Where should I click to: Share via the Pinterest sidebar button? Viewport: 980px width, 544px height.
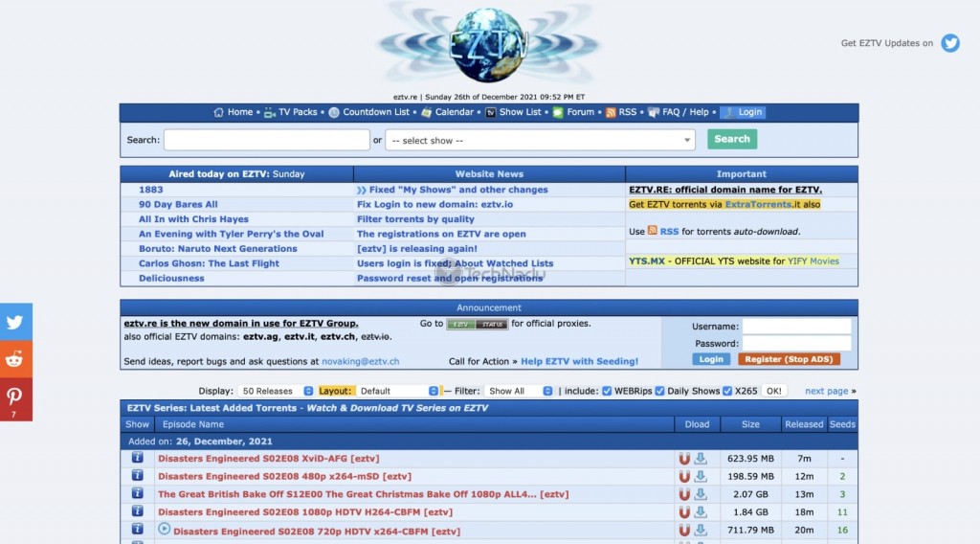coord(15,399)
